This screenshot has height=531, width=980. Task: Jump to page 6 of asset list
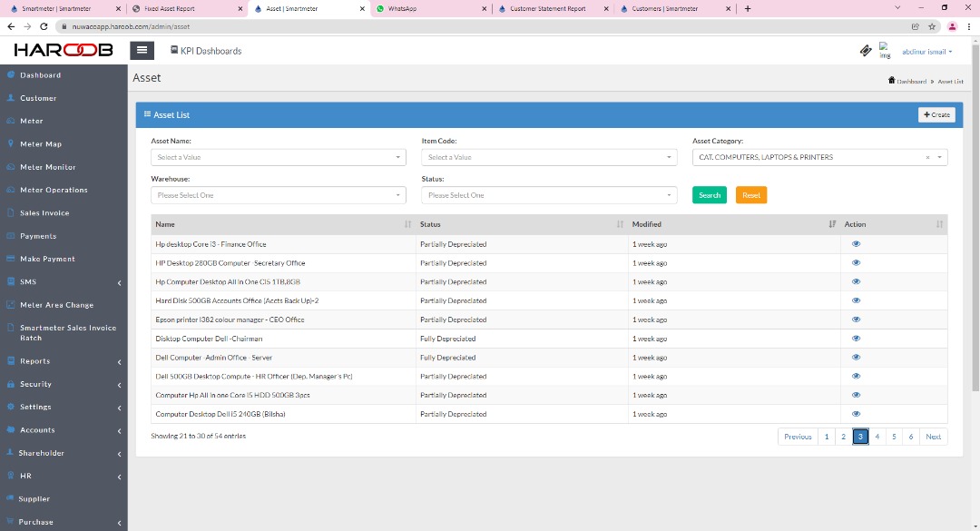(911, 437)
